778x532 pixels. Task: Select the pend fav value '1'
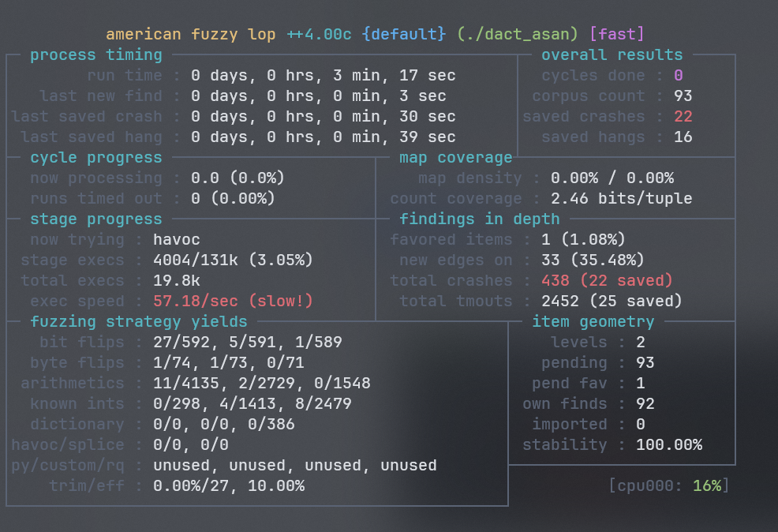coord(641,383)
